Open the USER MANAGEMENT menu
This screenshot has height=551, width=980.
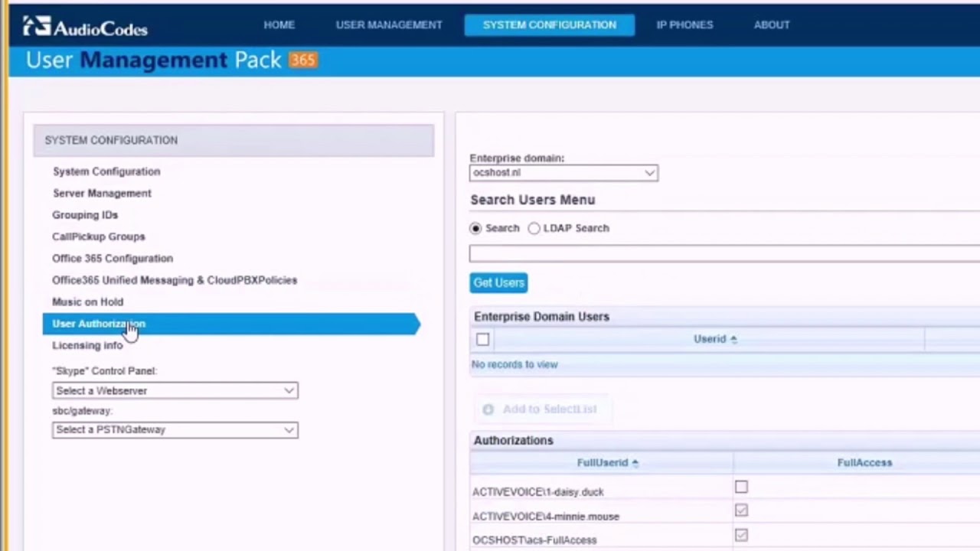tap(389, 24)
